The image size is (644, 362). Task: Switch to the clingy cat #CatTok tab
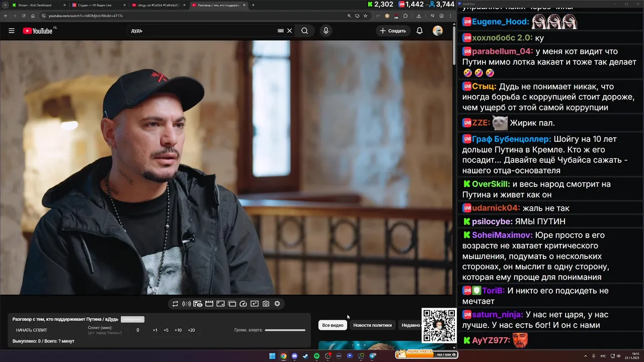click(x=158, y=5)
